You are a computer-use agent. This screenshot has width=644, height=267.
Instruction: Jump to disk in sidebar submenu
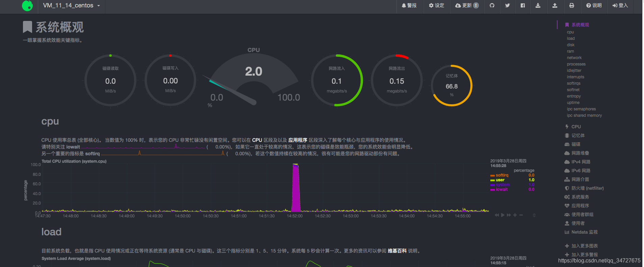(571, 45)
